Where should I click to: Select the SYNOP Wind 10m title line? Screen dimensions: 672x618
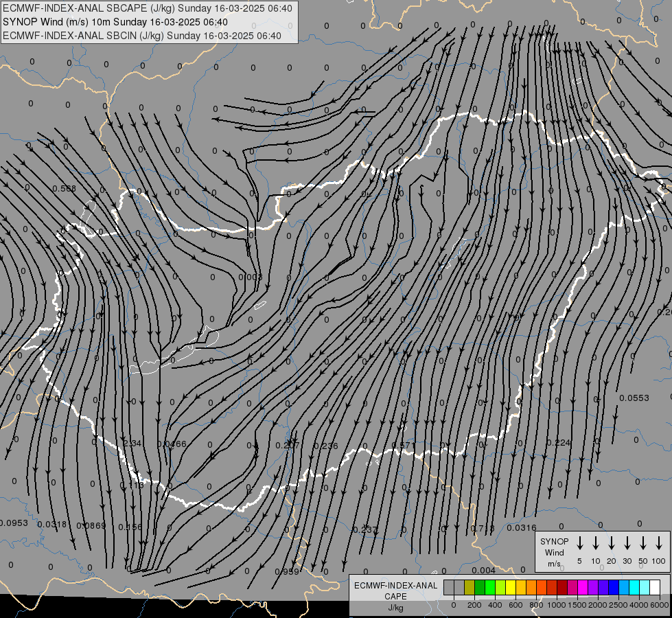pos(115,22)
